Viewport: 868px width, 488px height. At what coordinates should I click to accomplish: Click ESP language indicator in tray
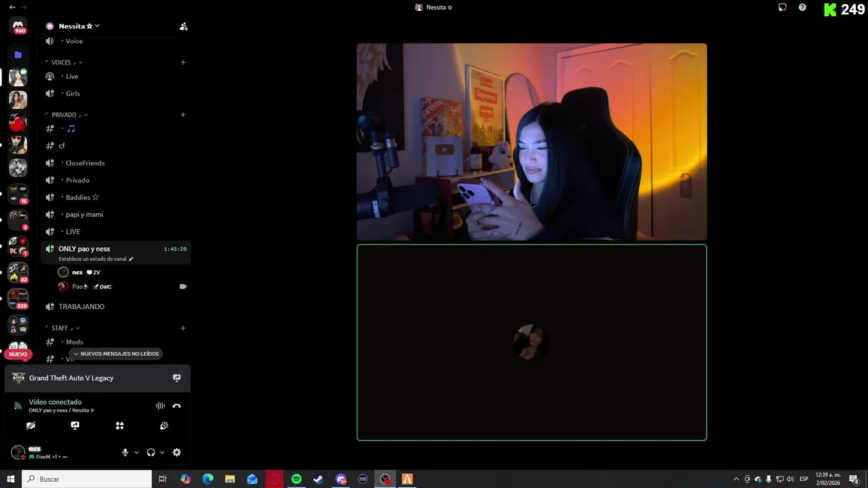point(804,479)
